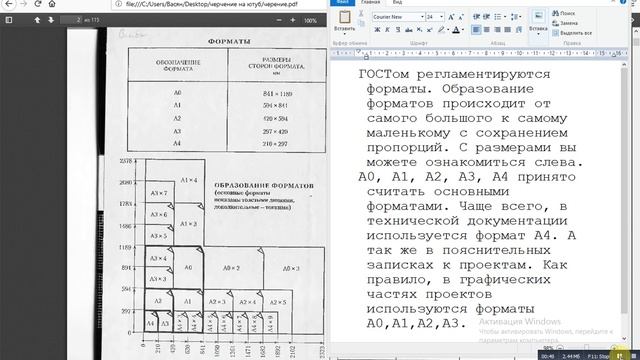Decrease the font size
The image size is (640, 360).
(461, 17)
